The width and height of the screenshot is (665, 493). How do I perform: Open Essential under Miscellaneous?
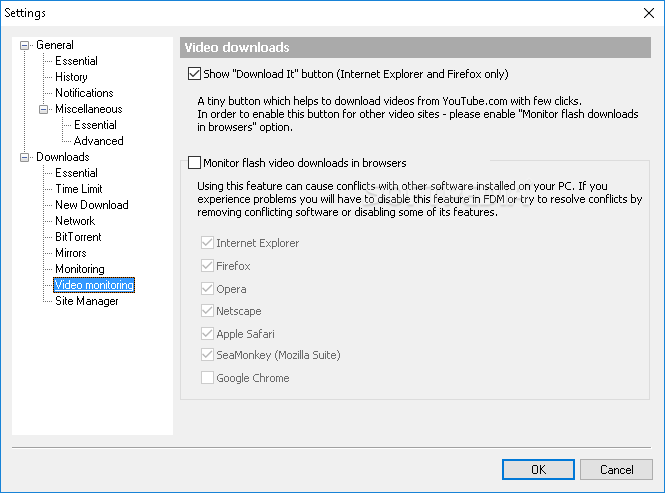pyautogui.click(x=95, y=125)
